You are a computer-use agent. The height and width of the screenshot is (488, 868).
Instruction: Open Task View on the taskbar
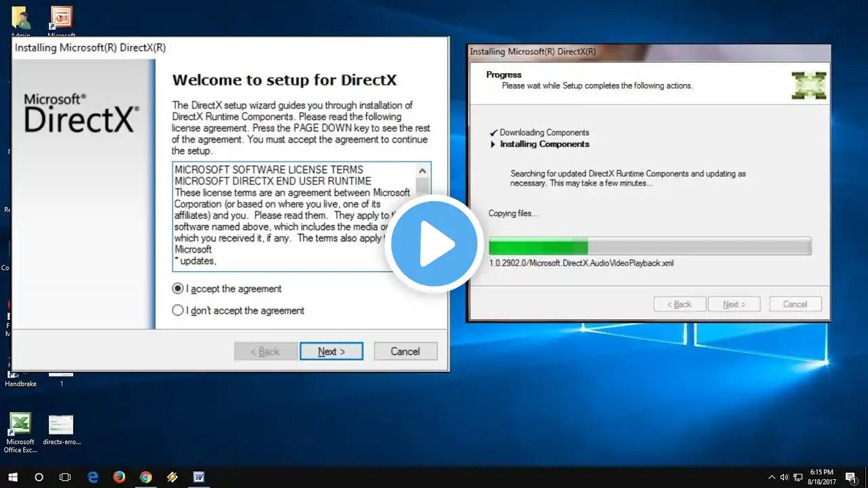coord(65,477)
